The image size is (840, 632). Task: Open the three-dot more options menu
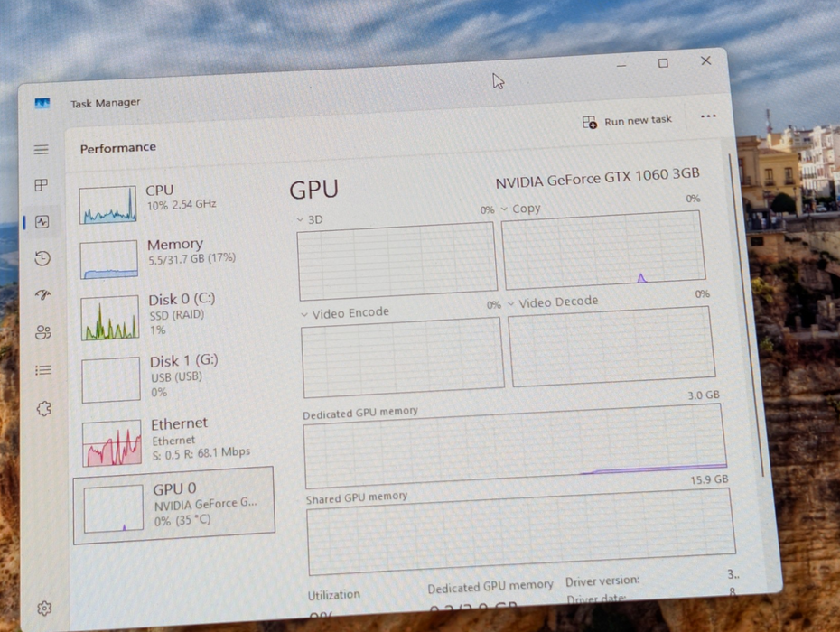click(x=708, y=116)
